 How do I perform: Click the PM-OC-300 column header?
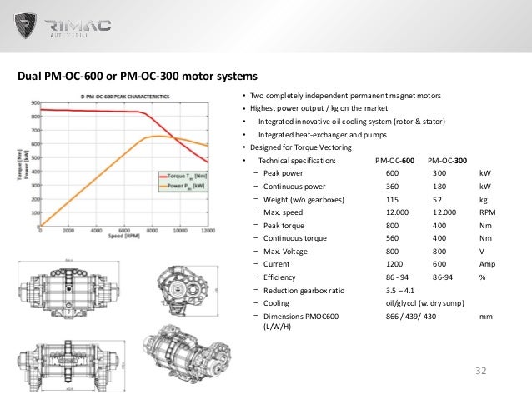(448, 160)
